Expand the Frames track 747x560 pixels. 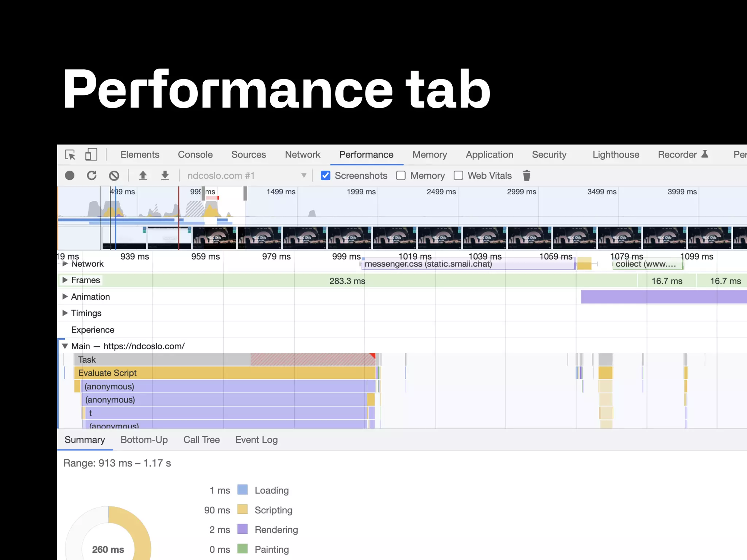[65, 280]
